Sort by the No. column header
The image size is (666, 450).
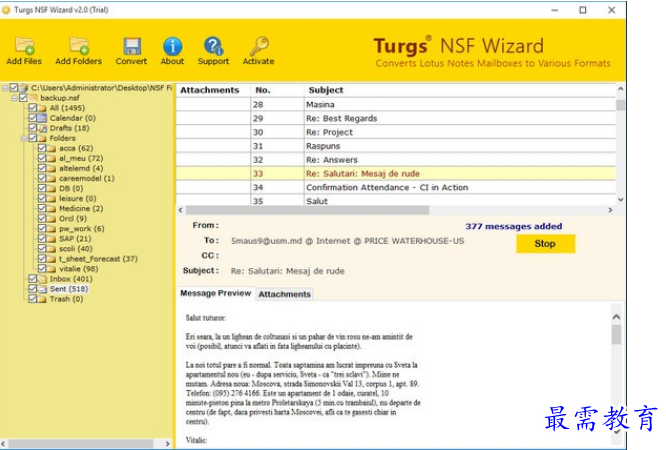277,90
